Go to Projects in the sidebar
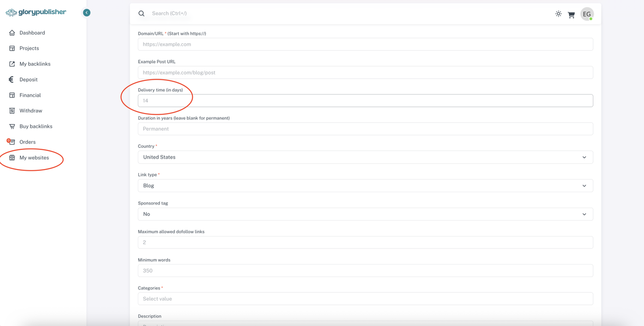This screenshot has width=644, height=326. 29,48
